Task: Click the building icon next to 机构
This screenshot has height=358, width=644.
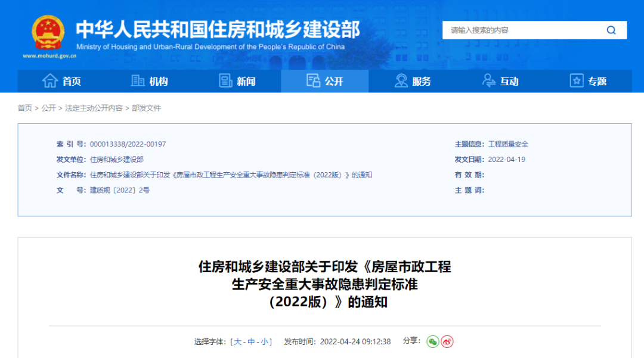Action: point(138,81)
